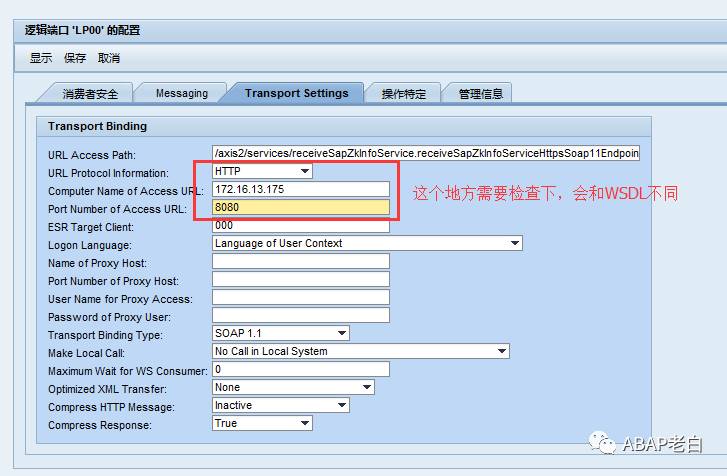727x476 pixels.
Task: Click the User Name for Proxy Access field
Action: (x=301, y=297)
